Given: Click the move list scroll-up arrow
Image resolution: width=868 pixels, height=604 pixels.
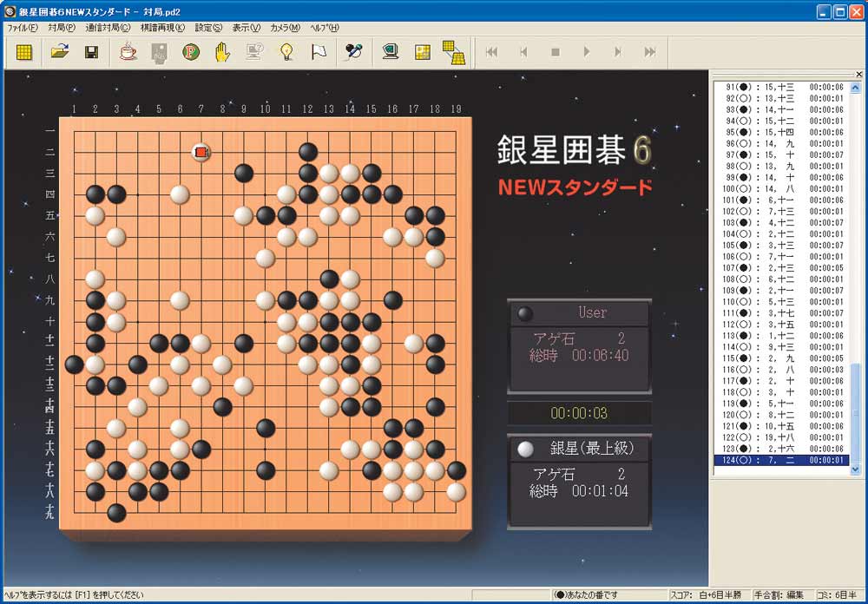Looking at the screenshot, I should tap(855, 88).
